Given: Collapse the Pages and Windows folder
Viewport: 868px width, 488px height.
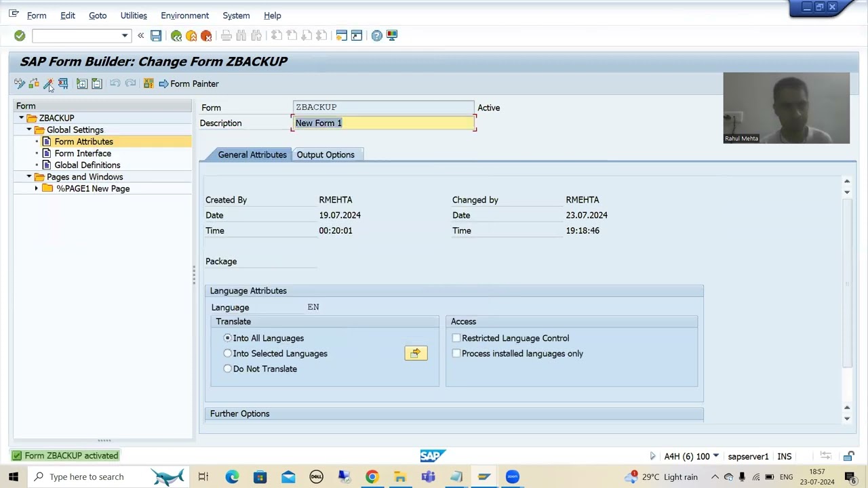Looking at the screenshot, I should tap(29, 177).
